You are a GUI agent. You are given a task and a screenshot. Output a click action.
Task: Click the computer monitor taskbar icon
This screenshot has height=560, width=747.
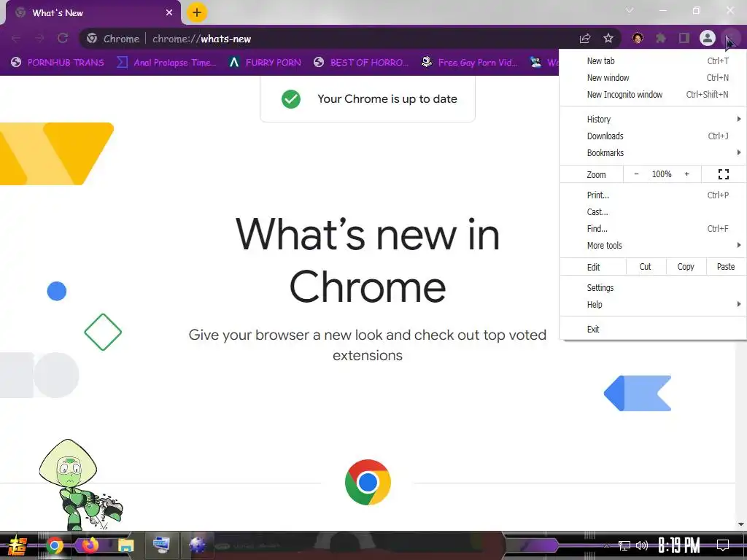pos(161,545)
